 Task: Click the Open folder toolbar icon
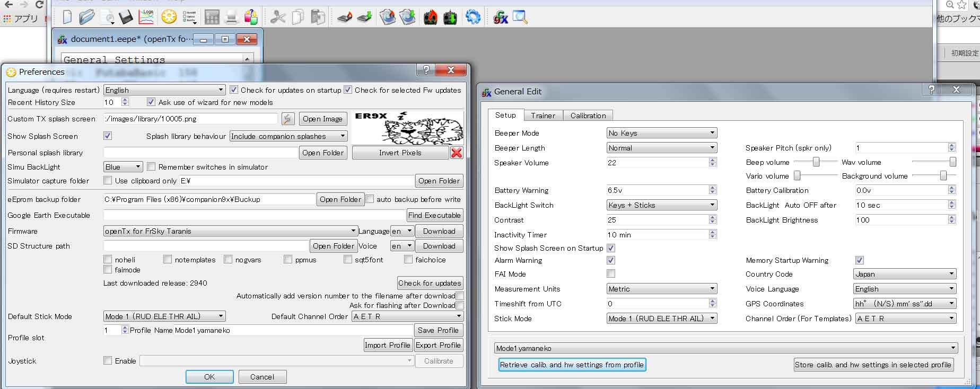click(86, 17)
